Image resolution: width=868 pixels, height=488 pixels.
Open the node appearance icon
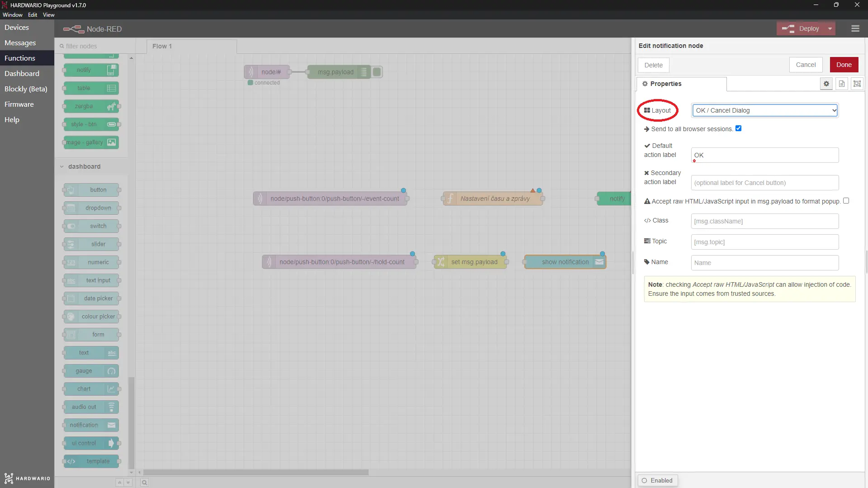click(x=857, y=84)
